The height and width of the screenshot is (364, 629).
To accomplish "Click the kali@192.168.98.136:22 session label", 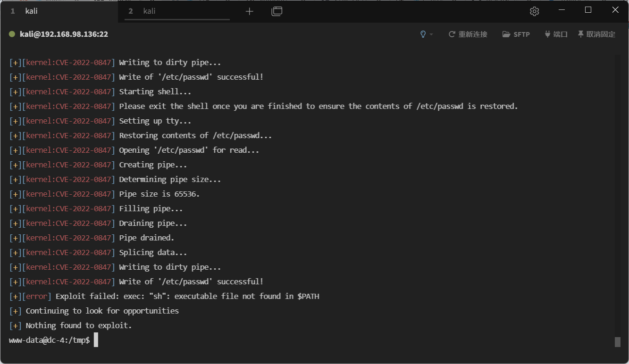I will 64,34.
